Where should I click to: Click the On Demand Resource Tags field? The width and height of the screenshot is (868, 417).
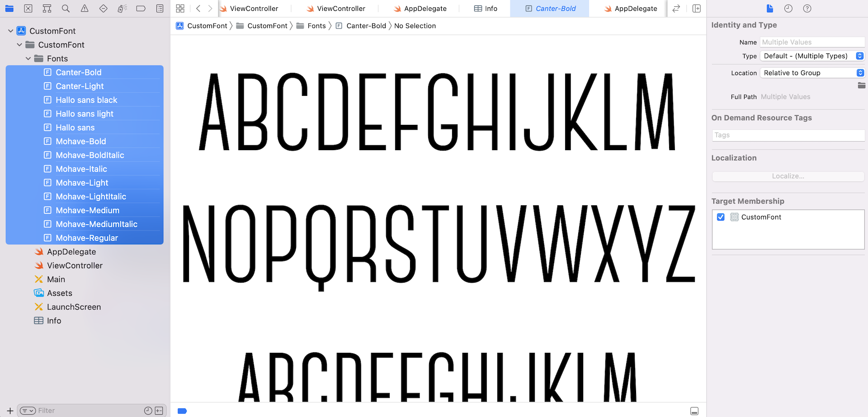point(788,135)
